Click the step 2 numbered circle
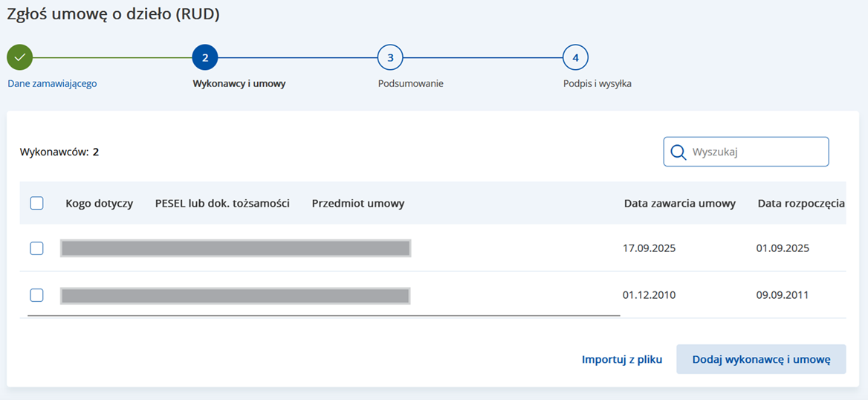The height and width of the screenshot is (400, 868). coord(204,57)
